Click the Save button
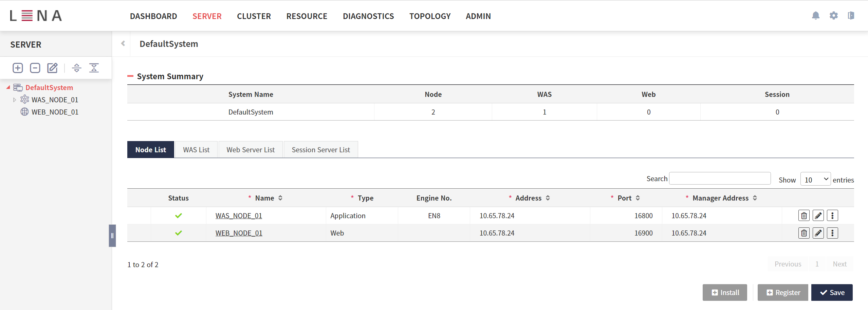Viewport: 868px width, 310px height. click(832, 292)
